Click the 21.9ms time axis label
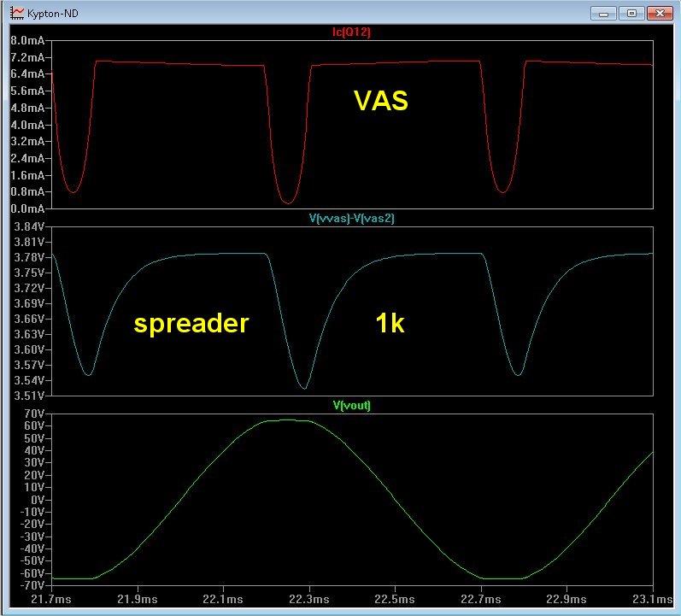The width and height of the screenshot is (681, 616). pyautogui.click(x=138, y=600)
